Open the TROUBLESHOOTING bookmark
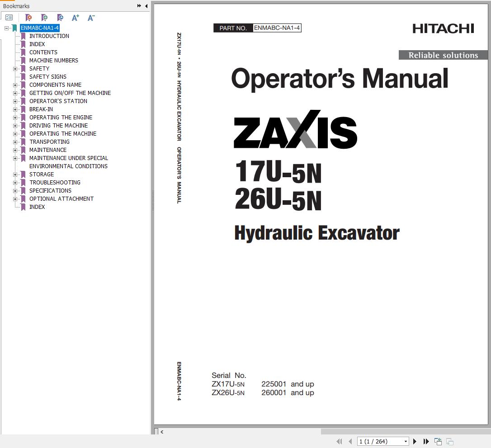 pyautogui.click(x=55, y=183)
